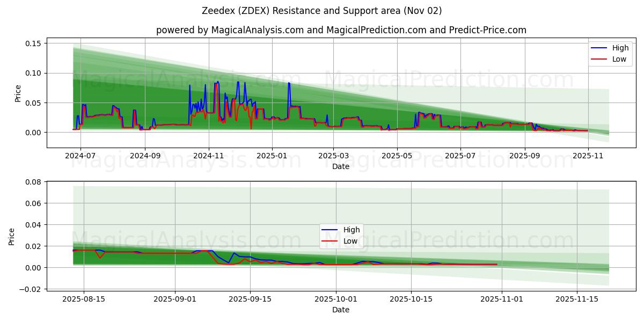This screenshot has width=644, height=322.
Task: Click the '2025-07' tick label
Action: tap(460, 156)
